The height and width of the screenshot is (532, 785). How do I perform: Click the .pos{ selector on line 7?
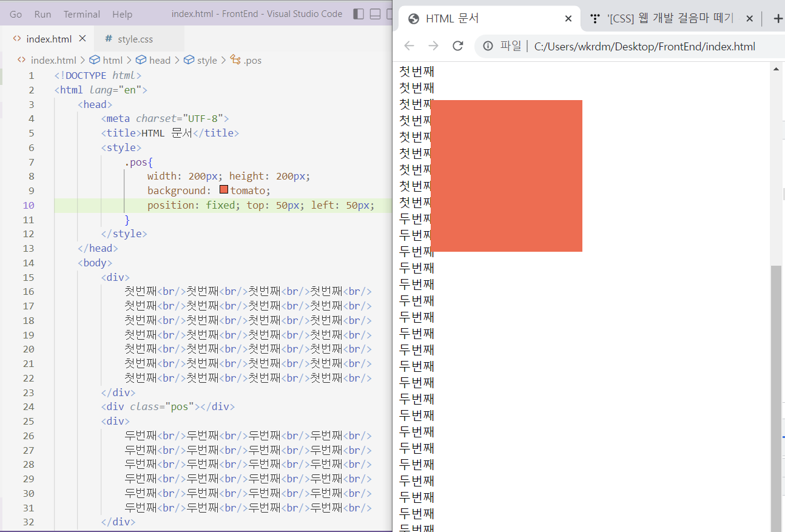tap(139, 162)
